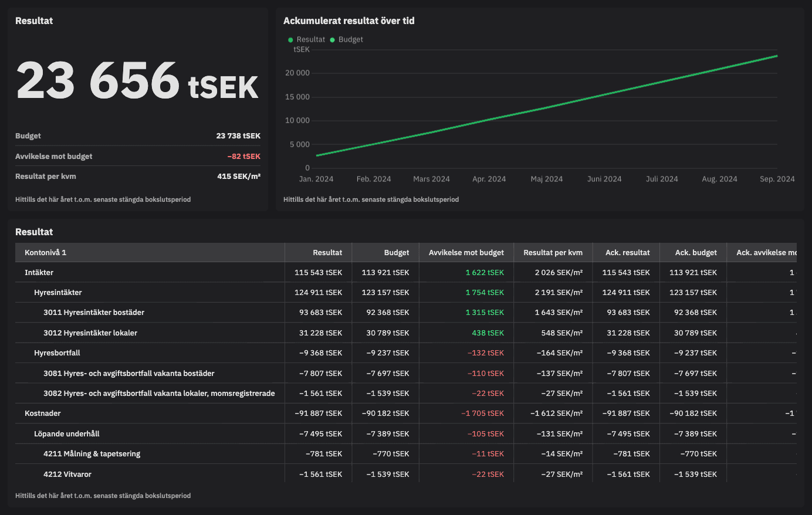Click the Ack. resultat column header
The image size is (812, 515).
point(627,252)
